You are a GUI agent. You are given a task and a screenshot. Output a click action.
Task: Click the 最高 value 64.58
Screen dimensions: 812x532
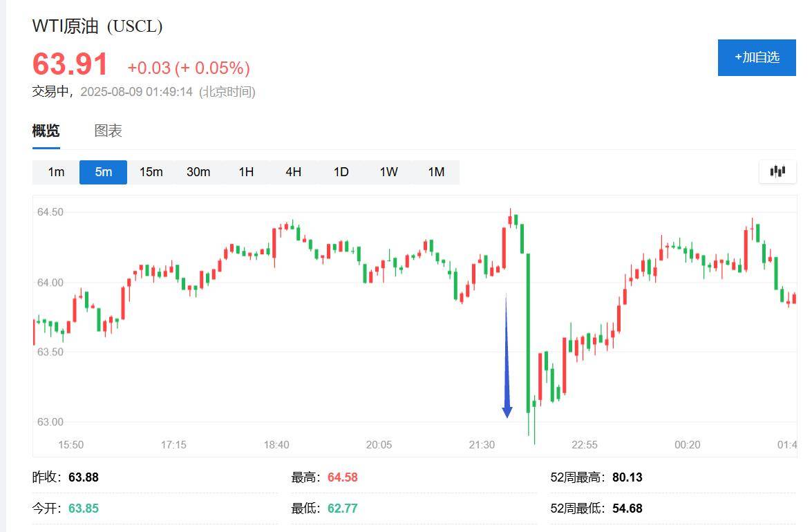(342, 477)
